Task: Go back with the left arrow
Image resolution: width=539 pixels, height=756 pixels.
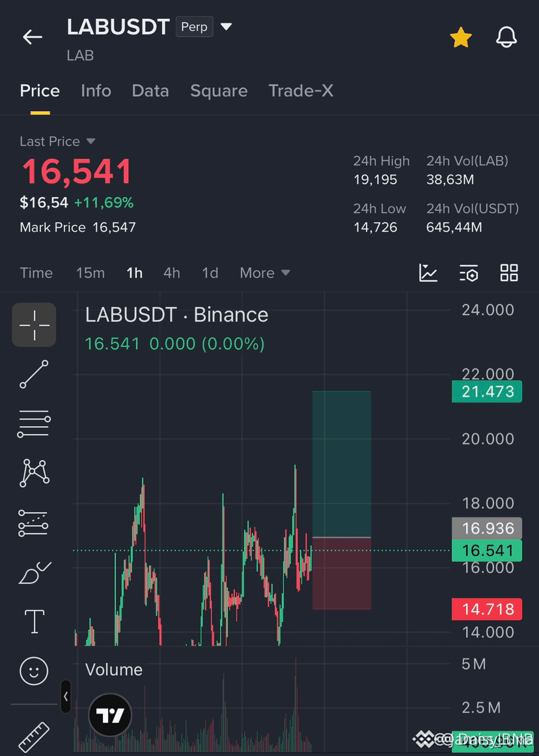Action: pyautogui.click(x=33, y=36)
